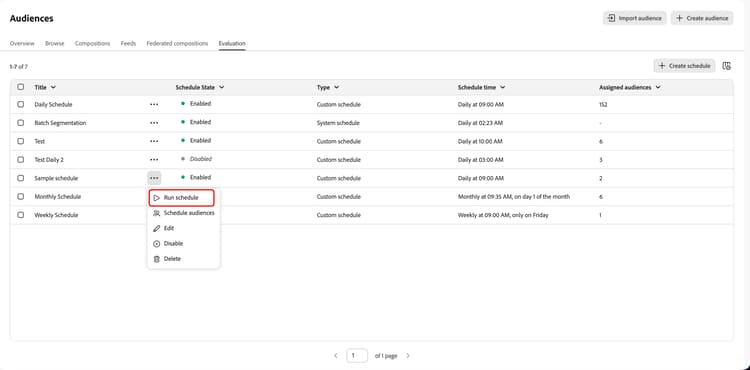Click the Daily at 03:00 AM cell
This screenshot has height=370, width=750.
pyautogui.click(x=480, y=160)
